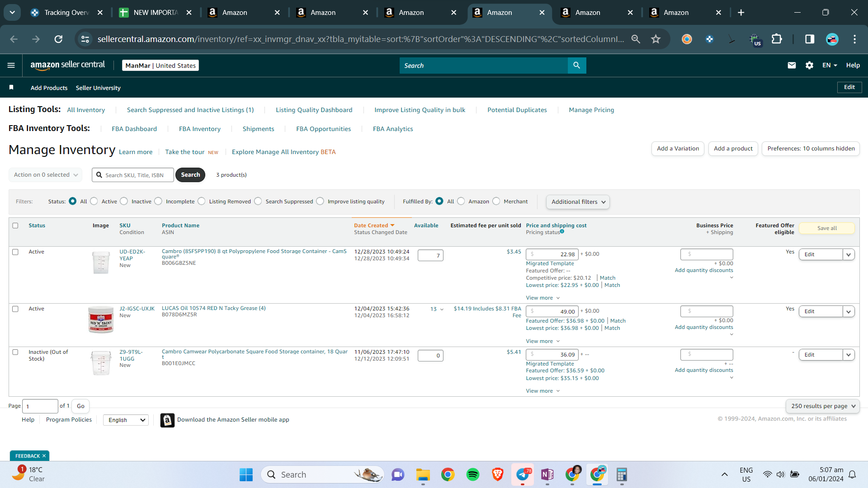Choose the Incomplete status filter
868x488 pixels.
(158, 202)
